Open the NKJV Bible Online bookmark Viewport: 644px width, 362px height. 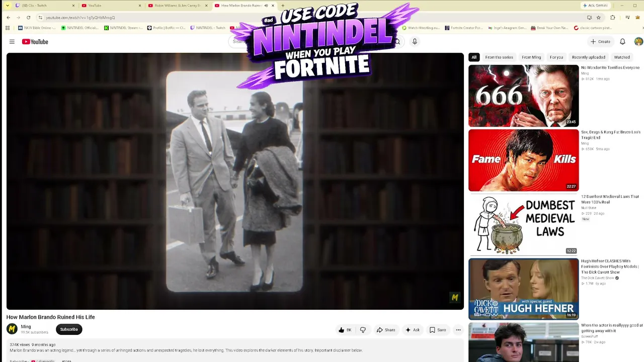[x=37, y=28]
